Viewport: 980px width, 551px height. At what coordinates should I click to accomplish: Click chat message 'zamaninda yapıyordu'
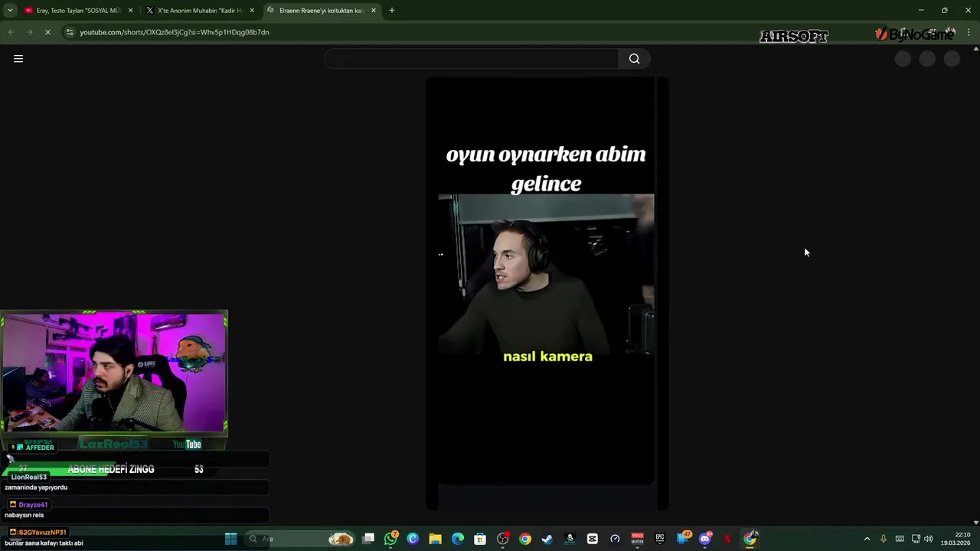[x=36, y=487]
